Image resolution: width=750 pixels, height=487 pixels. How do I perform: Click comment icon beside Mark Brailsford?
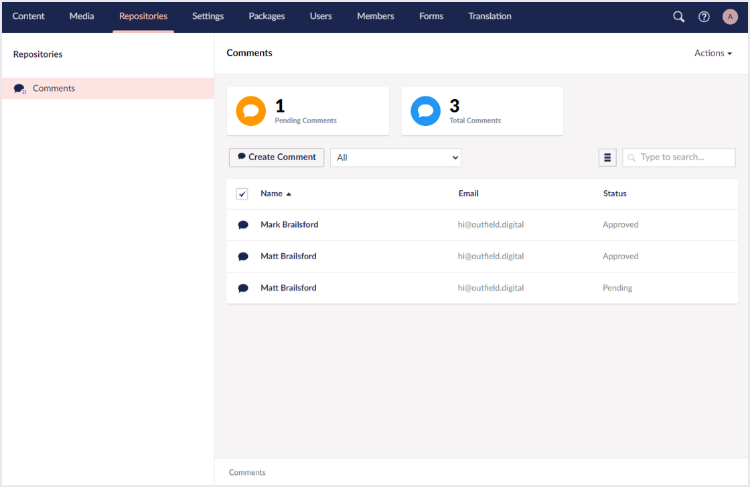(243, 225)
